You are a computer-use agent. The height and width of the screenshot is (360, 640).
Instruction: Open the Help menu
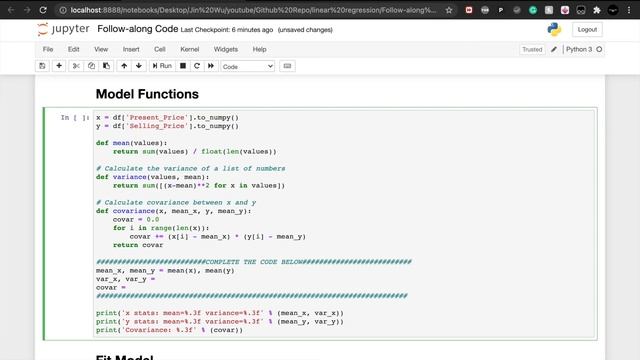tap(259, 49)
